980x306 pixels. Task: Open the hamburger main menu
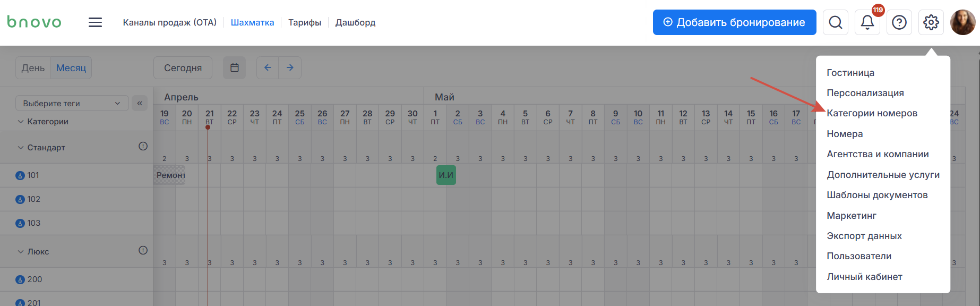(x=95, y=22)
